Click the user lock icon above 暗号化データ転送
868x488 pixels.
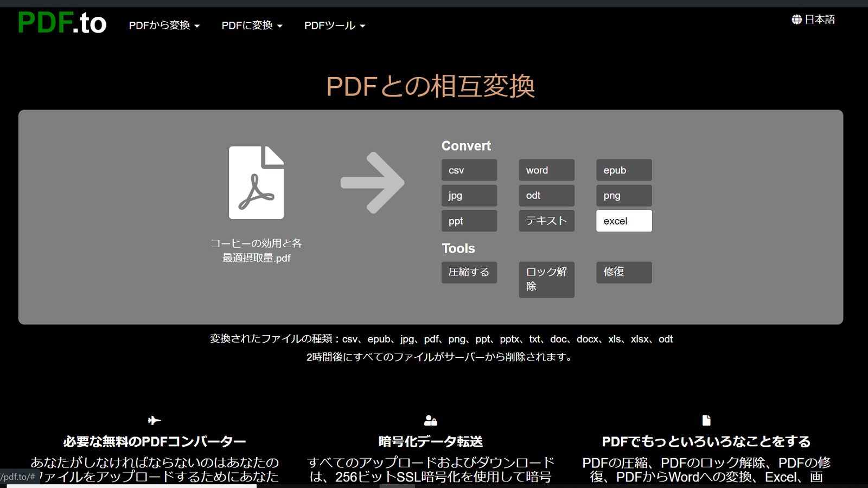tap(430, 420)
